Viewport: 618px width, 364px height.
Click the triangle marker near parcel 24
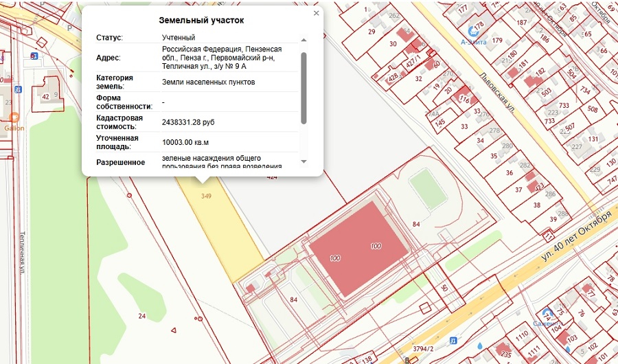coord(174,330)
